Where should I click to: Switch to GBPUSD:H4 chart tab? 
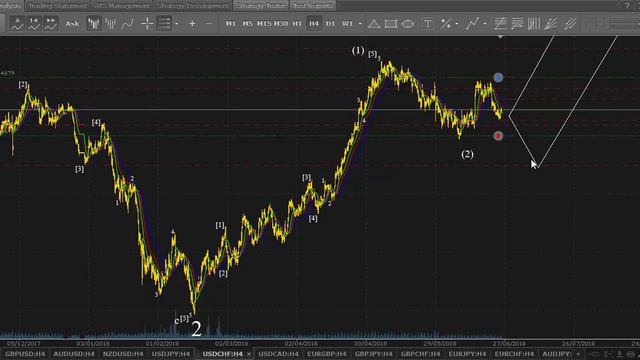click(x=25, y=354)
